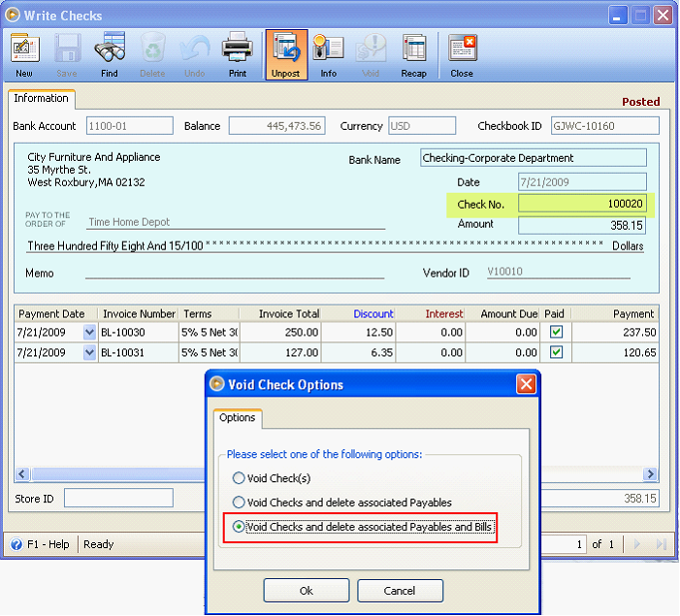This screenshot has height=616, width=680.
Task: Open Find using the binoculars icon
Action: (109, 54)
